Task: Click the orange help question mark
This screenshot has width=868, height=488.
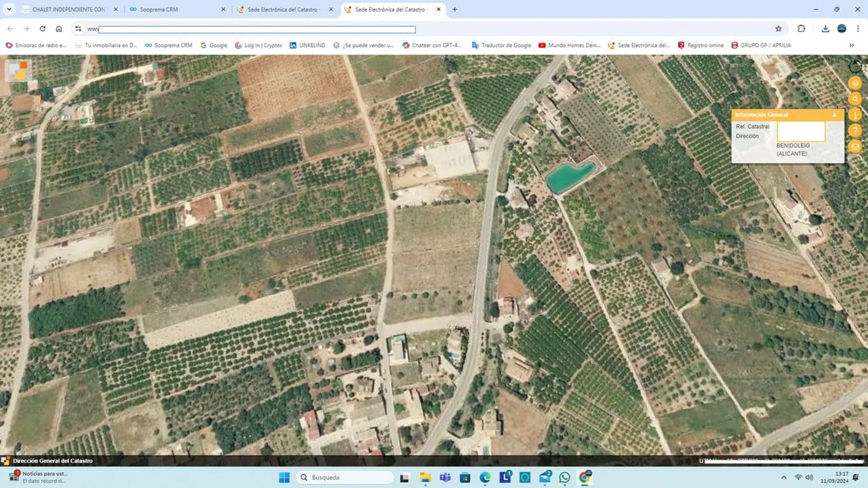Action: (x=855, y=131)
